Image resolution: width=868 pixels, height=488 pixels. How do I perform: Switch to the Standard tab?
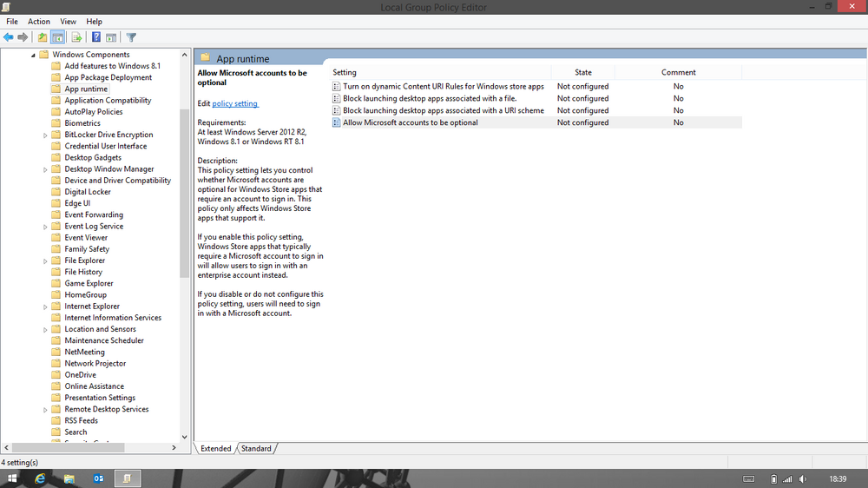256,449
